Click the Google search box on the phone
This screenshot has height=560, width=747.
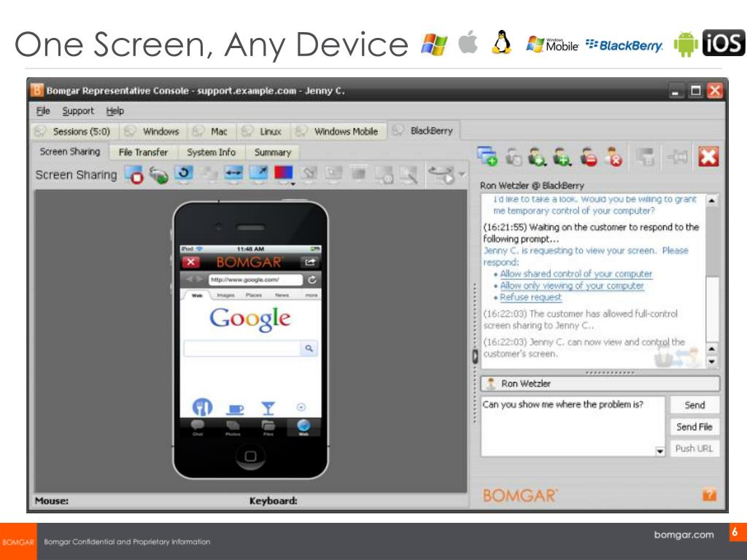click(x=242, y=349)
